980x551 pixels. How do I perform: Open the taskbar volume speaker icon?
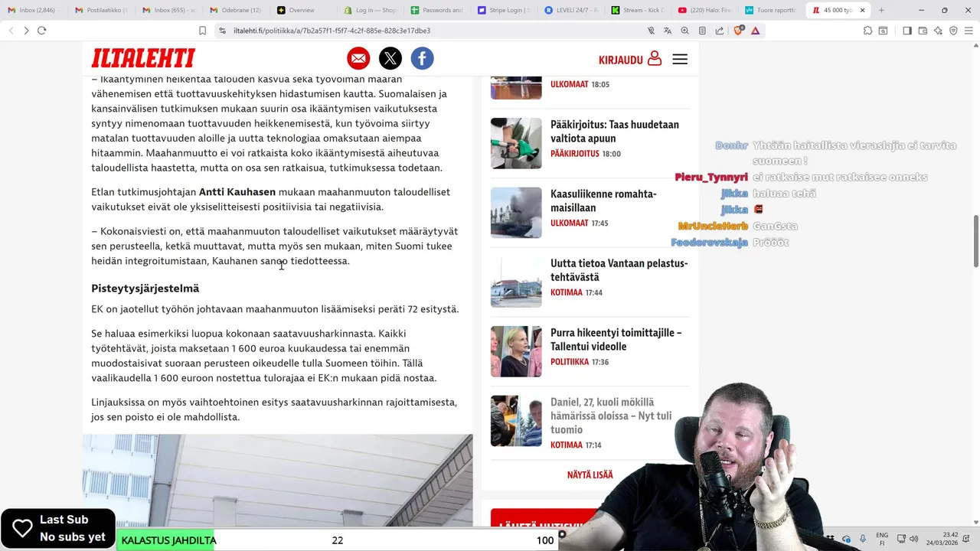point(914,539)
